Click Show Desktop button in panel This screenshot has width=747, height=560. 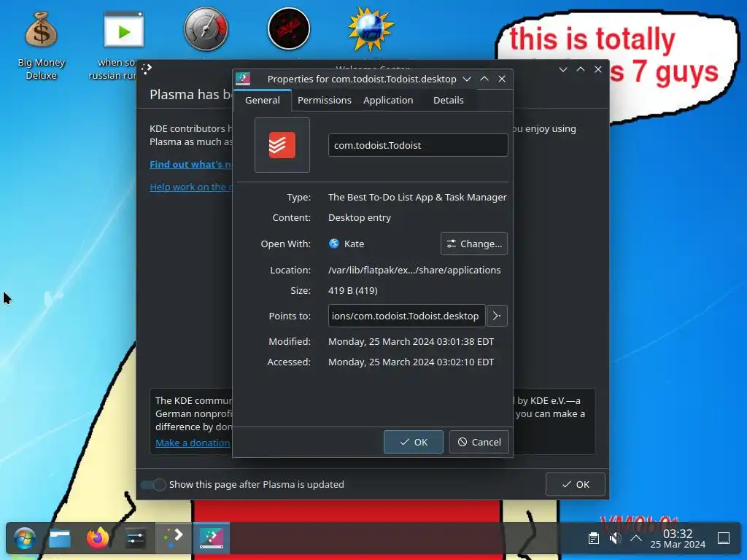[724, 539]
